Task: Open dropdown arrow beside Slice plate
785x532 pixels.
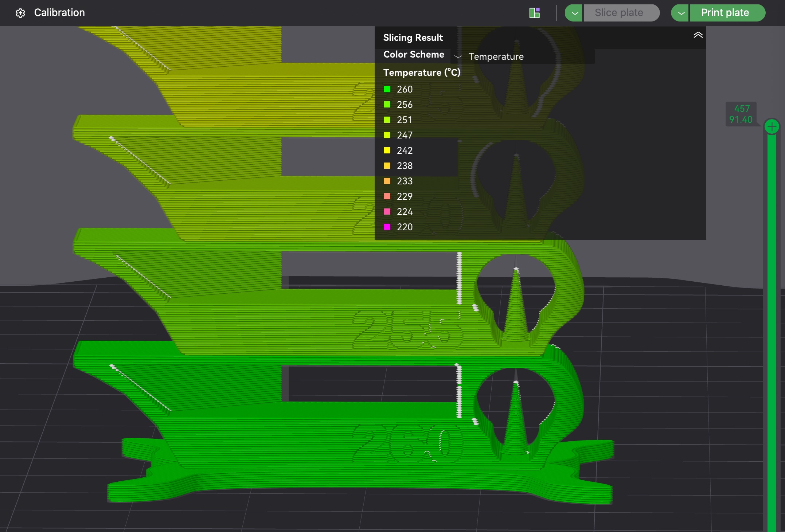Action: pyautogui.click(x=574, y=13)
